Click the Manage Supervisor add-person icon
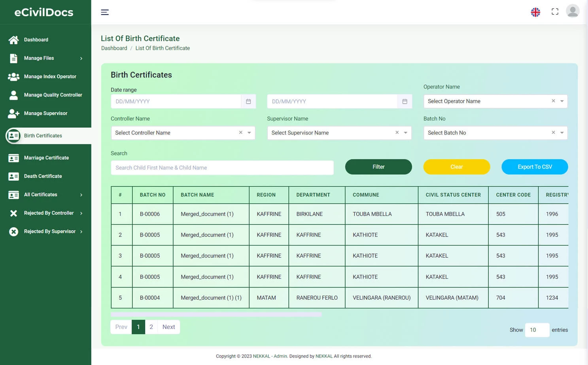 pos(13,113)
